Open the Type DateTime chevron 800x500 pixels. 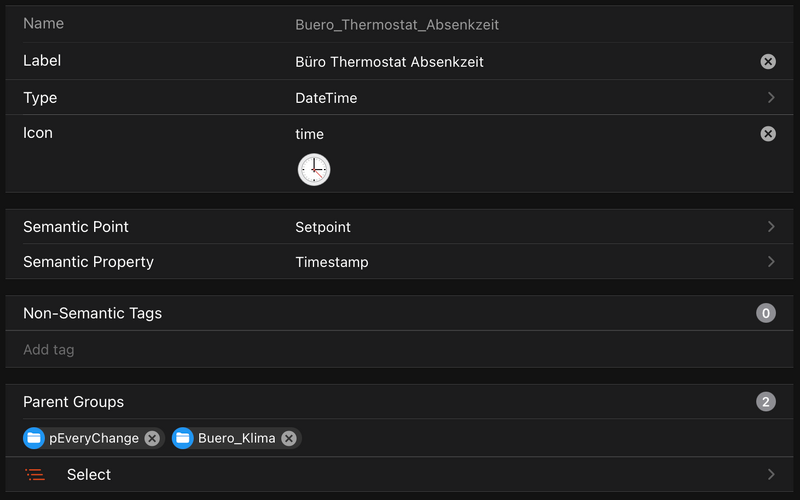771,98
